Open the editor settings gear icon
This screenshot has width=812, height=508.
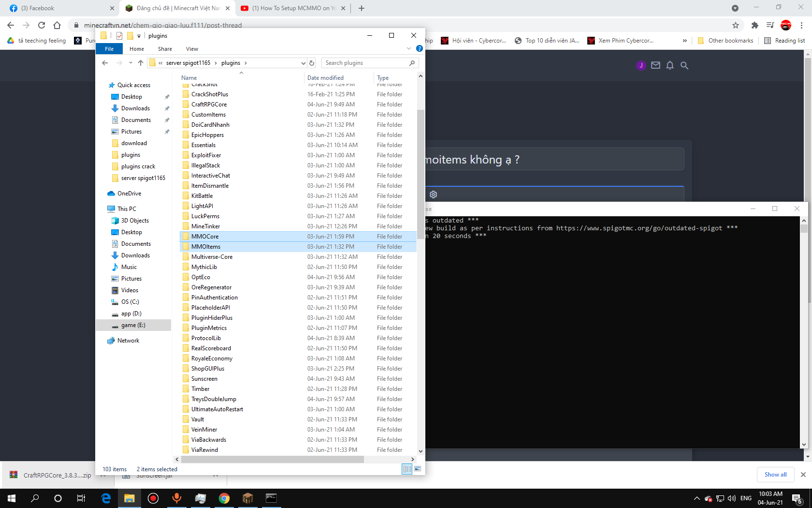click(434, 194)
